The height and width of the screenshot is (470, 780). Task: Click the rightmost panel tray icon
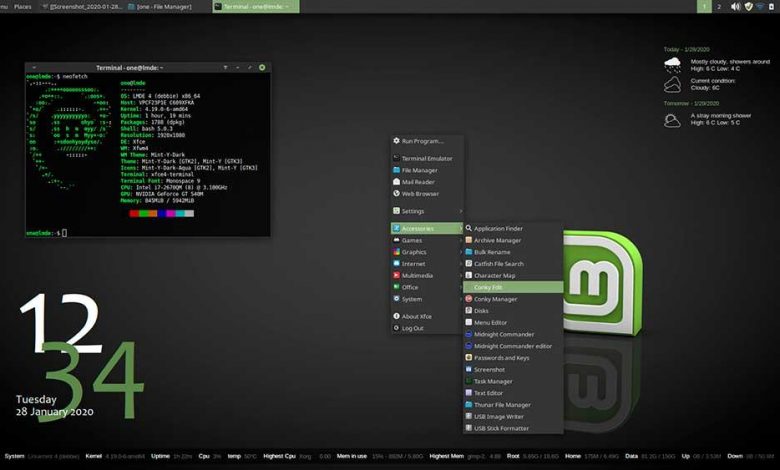point(772,6)
